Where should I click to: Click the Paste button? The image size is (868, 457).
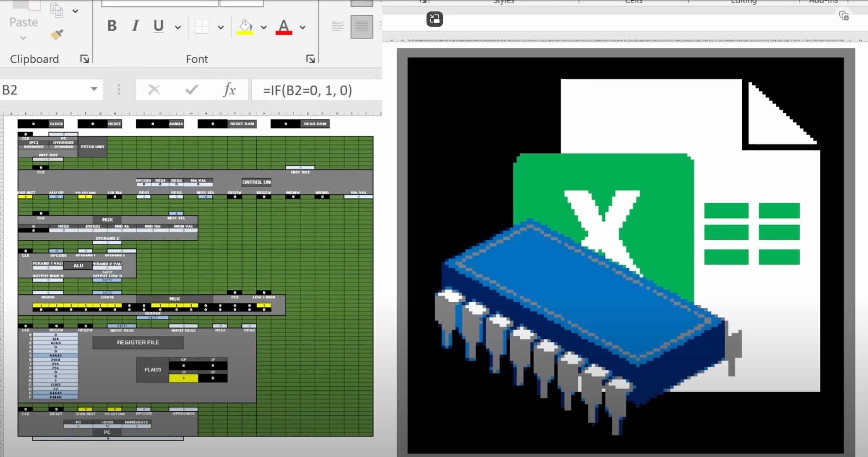point(24,22)
